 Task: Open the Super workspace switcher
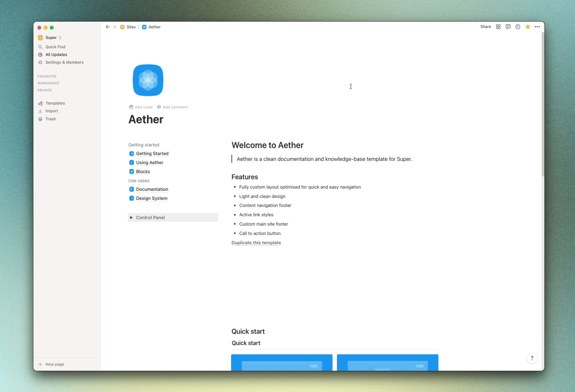[51, 37]
